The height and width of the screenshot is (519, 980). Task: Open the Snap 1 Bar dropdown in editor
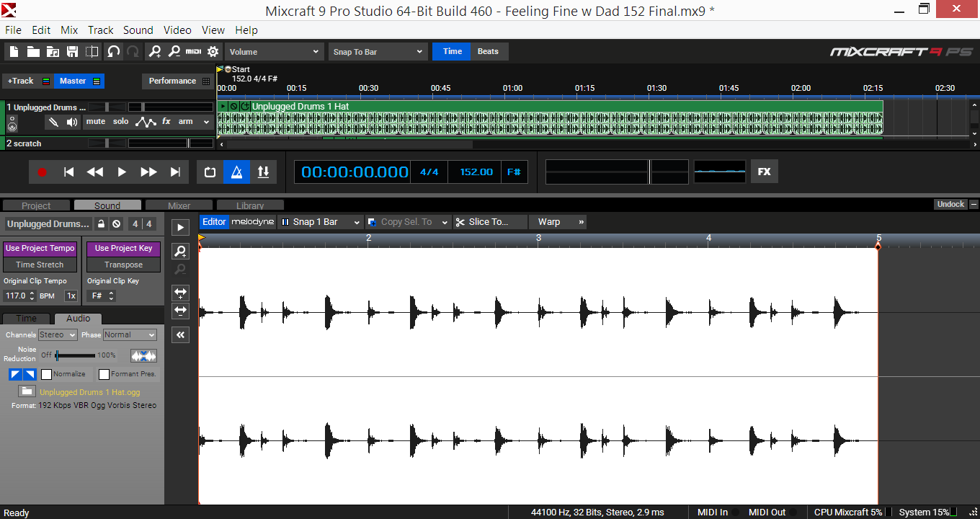click(320, 222)
